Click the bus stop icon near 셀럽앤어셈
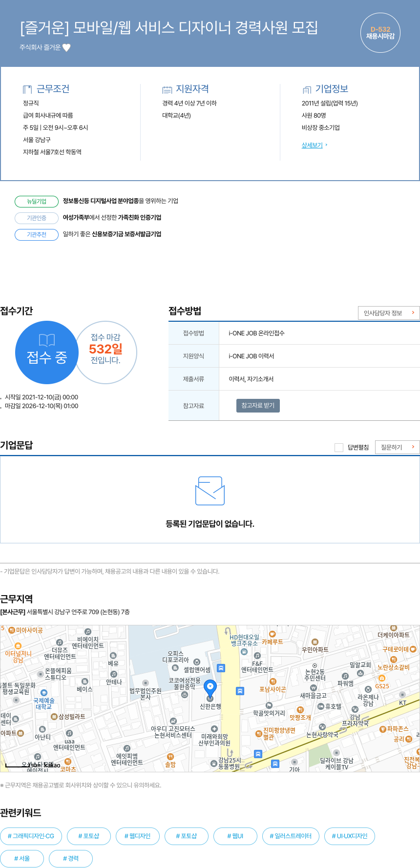The image size is (420, 868). 221,668
